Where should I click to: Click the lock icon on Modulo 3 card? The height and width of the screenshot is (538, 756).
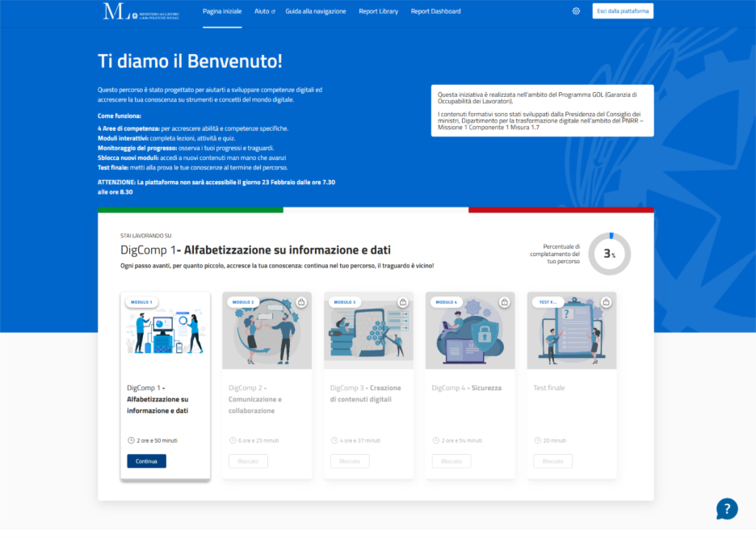click(x=402, y=302)
